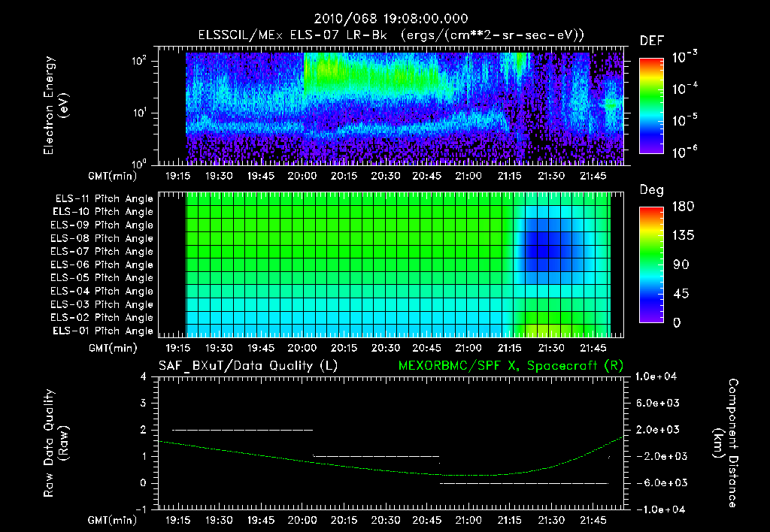Select the ELS-09 Pitch Angle row label
The image size is (770, 532).
point(102,225)
